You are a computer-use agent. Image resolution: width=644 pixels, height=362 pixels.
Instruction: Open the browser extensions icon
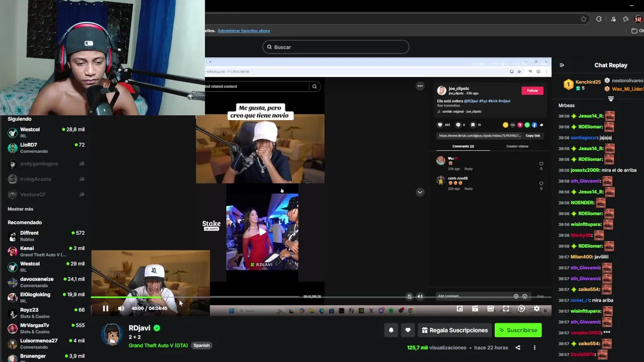[x=599, y=19]
